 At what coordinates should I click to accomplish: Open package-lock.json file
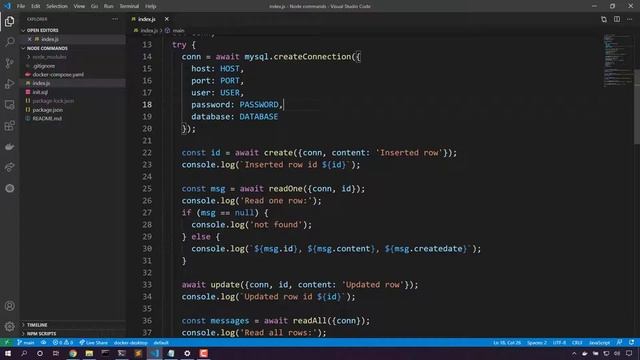point(53,101)
